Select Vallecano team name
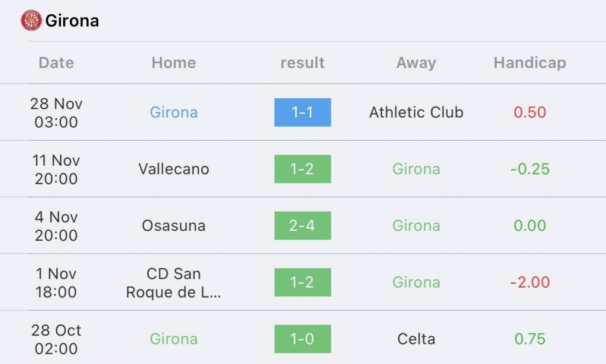 [x=174, y=169]
